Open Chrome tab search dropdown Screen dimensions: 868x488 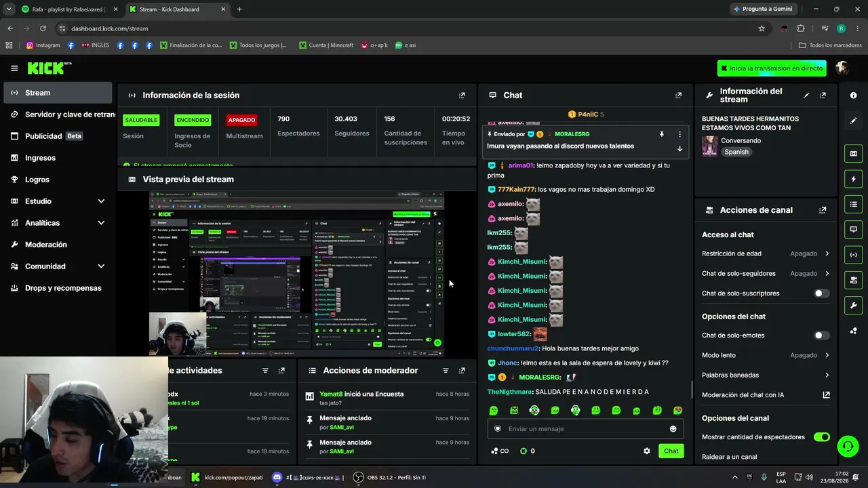click(x=9, y=9)
